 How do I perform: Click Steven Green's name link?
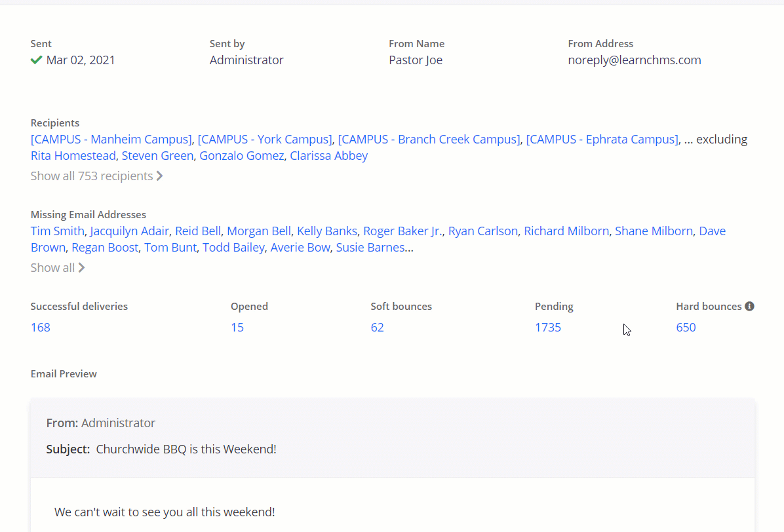pyautogui.click(x=157, y=156)
